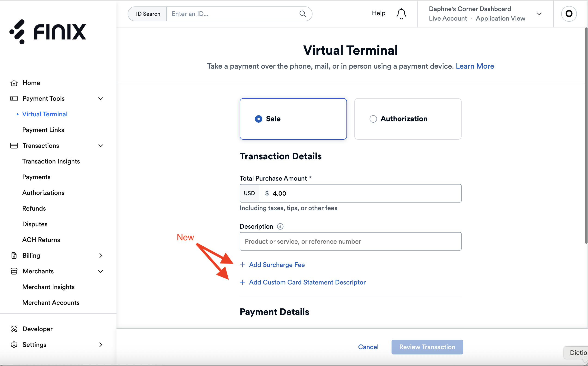The height and width of the screenshot is (366, 588).
Task: Click the Developer tools icon
Action: [14, 329]
